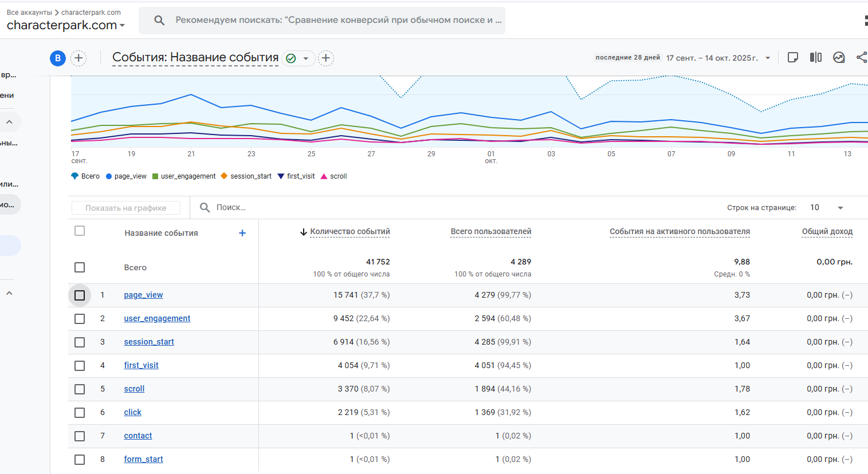Viewport: 868px width, 474px height.
Task: Change rows per page dropdown
Action: (x=827, y=208)
